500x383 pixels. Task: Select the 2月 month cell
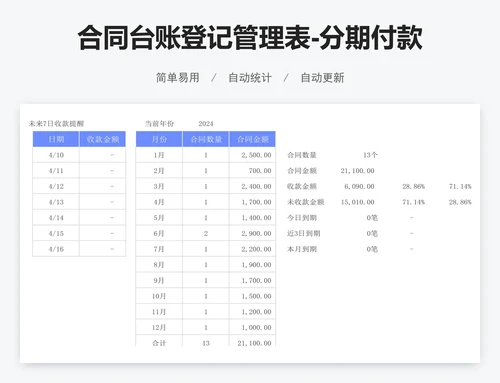point(159,171)
